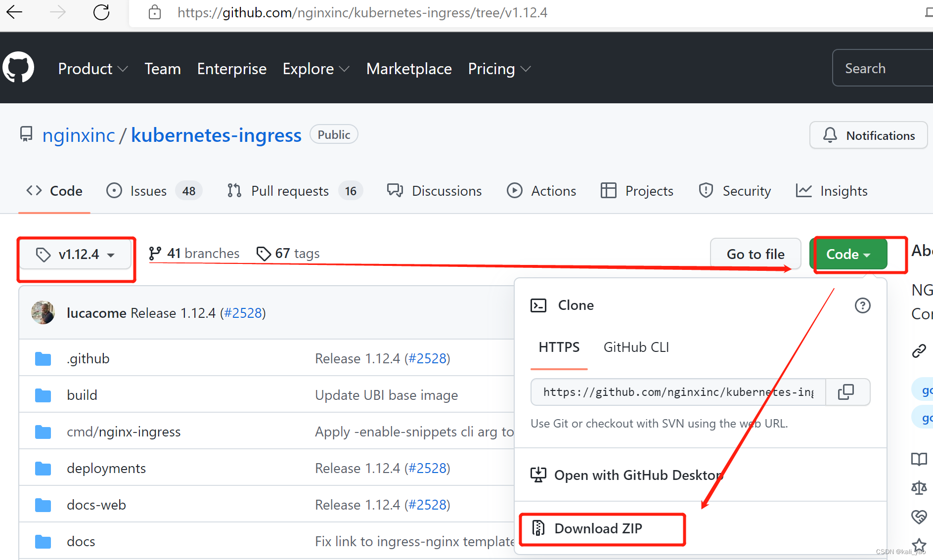
Task: Click the build folder icon
Action: point(43,395)
